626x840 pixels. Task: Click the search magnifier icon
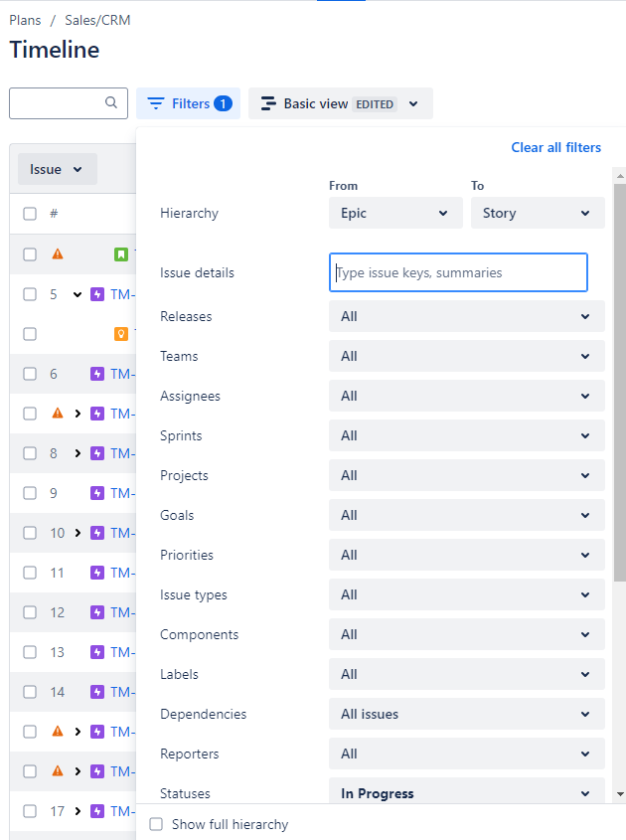[111, 102]
